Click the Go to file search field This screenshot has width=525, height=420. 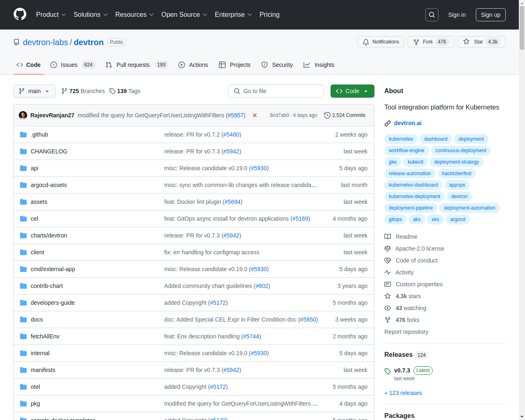click(276, 91)
